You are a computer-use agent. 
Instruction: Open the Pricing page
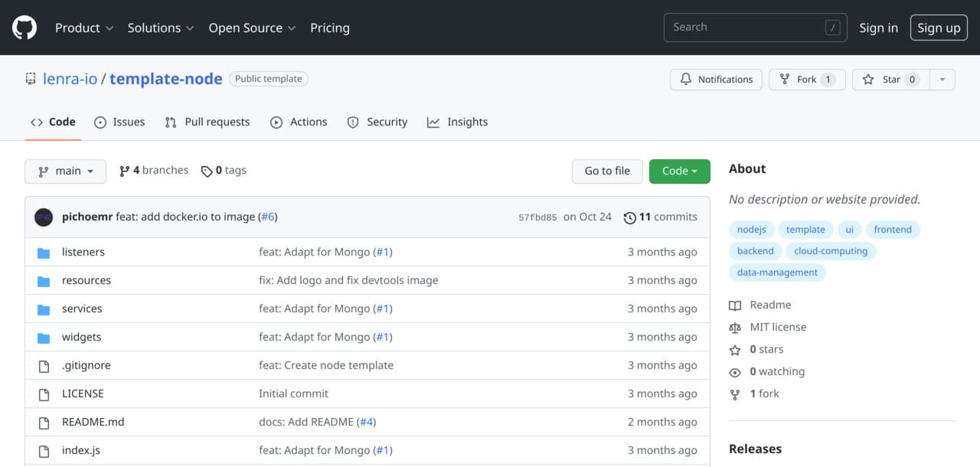point(330,28)
